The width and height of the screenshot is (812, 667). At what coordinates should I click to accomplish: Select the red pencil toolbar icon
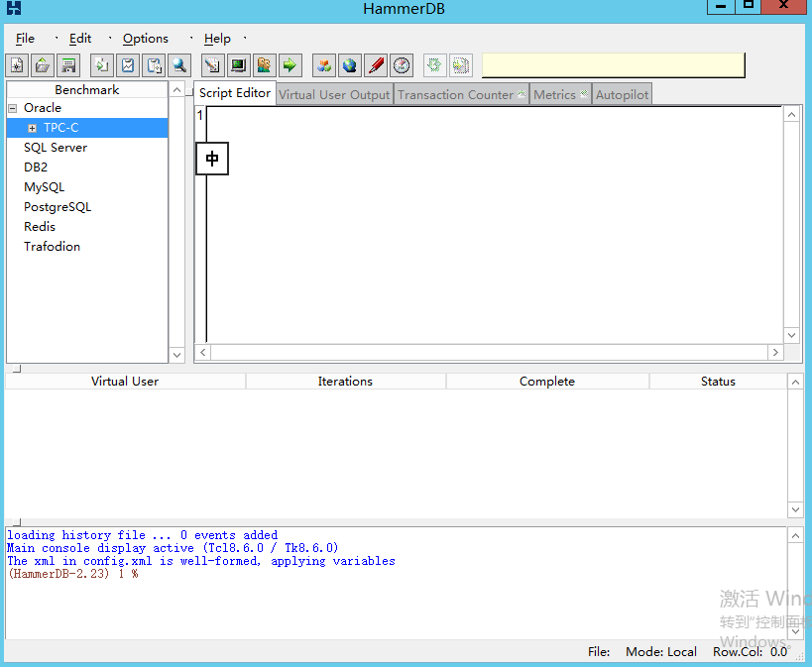(376, 64)
